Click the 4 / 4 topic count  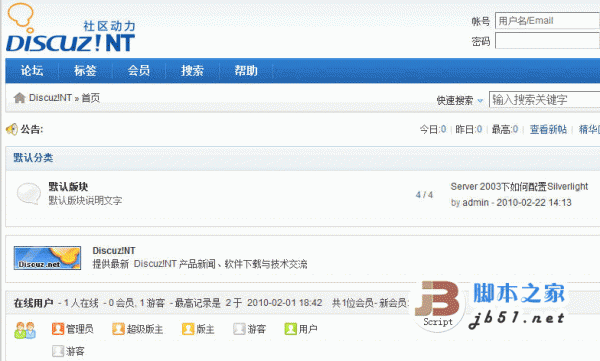tap(424, 195)
